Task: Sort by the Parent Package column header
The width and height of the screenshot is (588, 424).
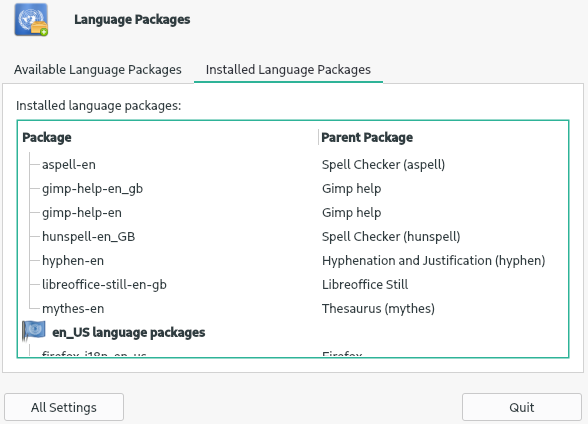Action: click(x=367, y=138)
